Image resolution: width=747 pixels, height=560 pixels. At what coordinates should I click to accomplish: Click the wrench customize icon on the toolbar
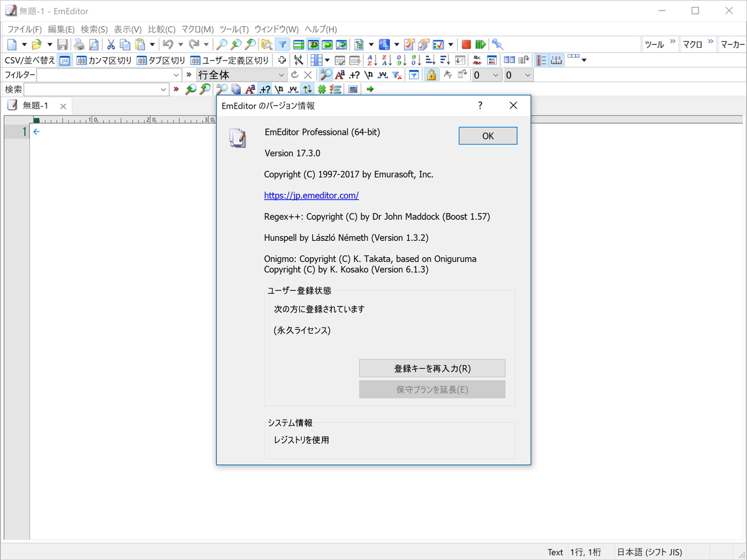coord(498,44)
